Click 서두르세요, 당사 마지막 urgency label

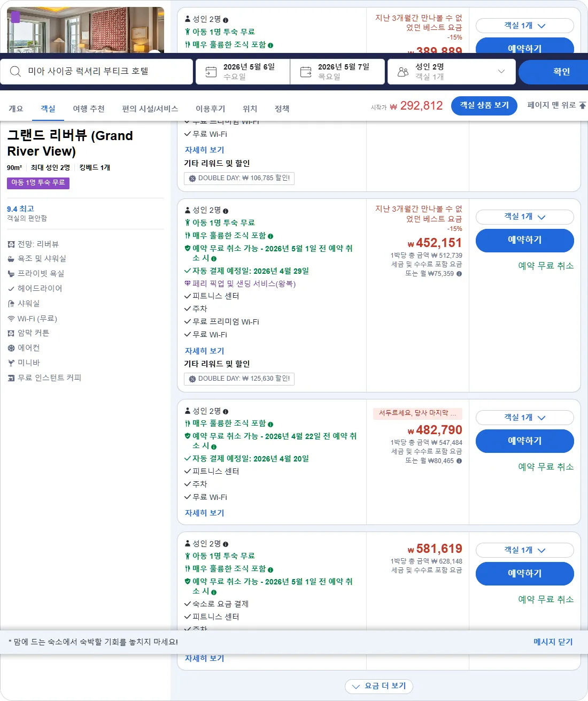417,413
